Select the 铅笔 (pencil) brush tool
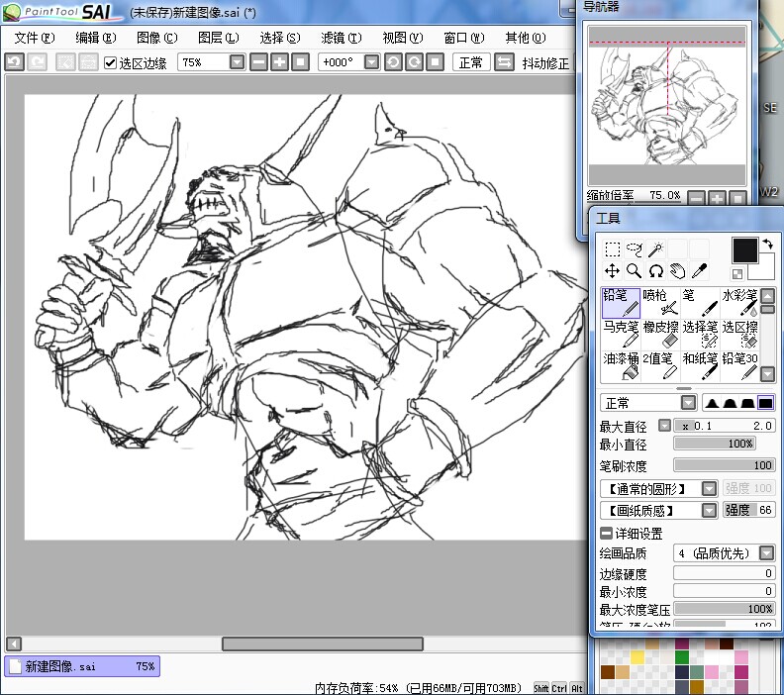The width and height of the screenshot is (784, 695). [x=621, y=303]
